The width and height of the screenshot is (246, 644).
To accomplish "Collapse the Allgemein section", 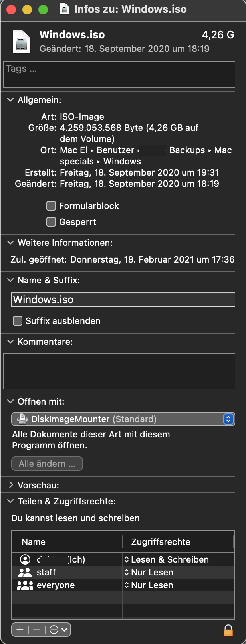I will click(11, 100).
